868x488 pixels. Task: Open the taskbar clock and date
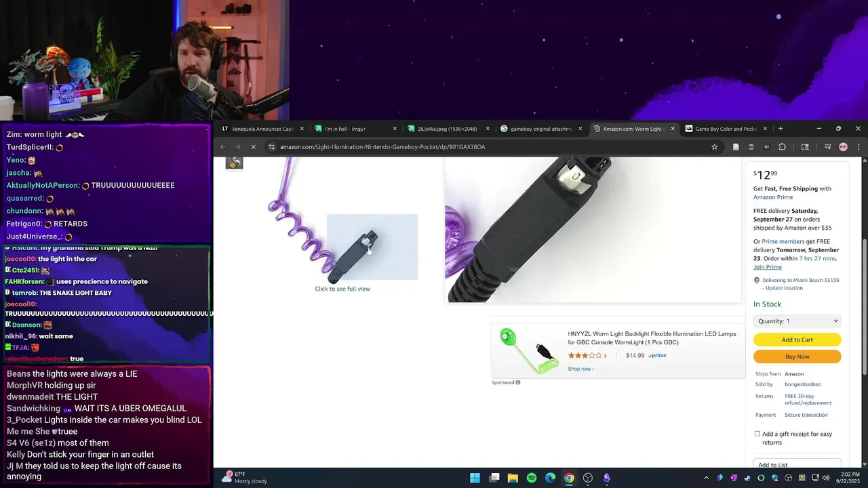coord(848,478)
